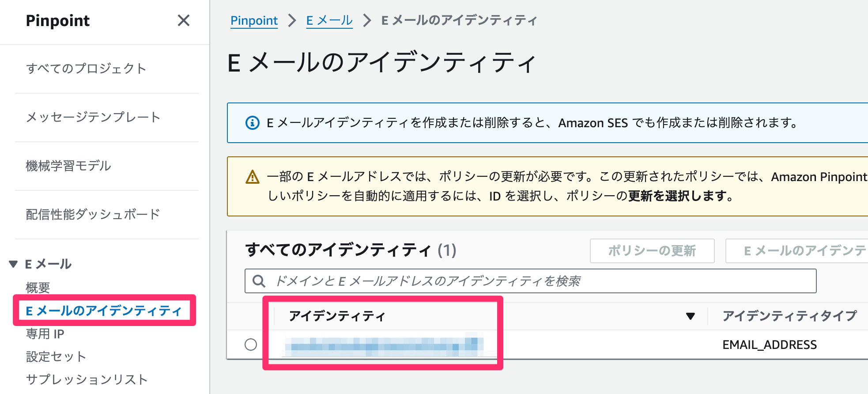Close the Pinpoint navigation panel with the X
Image resolution: width=868 pixels, height=394 pixels.
click(183, 20)
